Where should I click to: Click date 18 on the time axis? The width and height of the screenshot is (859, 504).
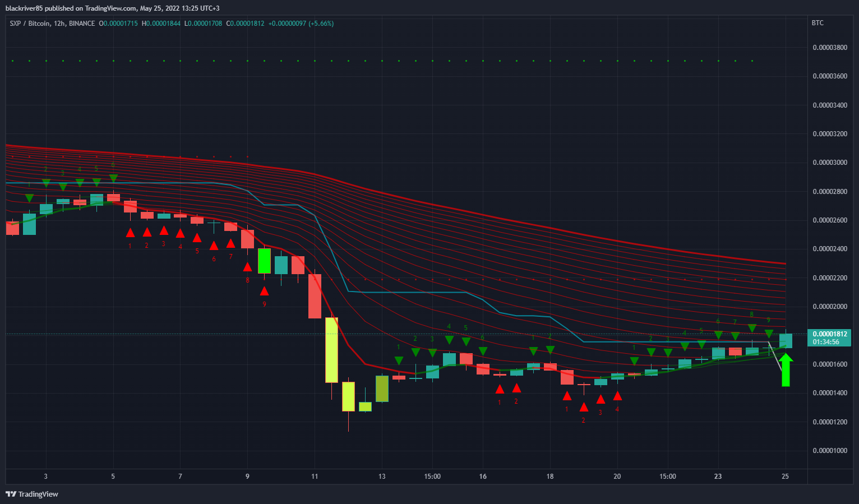coord(550,477)
